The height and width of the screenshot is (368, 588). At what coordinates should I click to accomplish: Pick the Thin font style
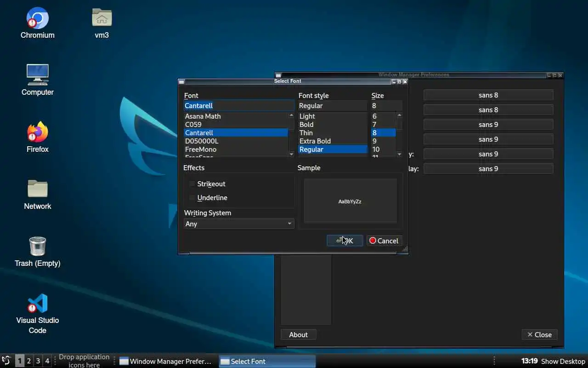click(x=333, y=133)
